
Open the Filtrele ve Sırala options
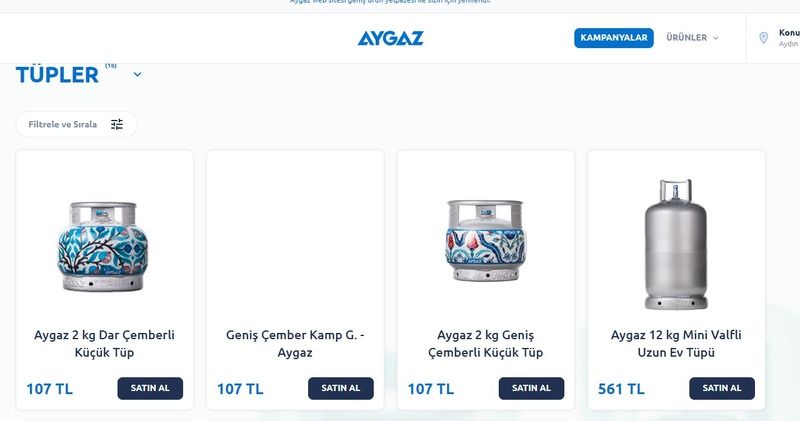click(x=77, y=124)
